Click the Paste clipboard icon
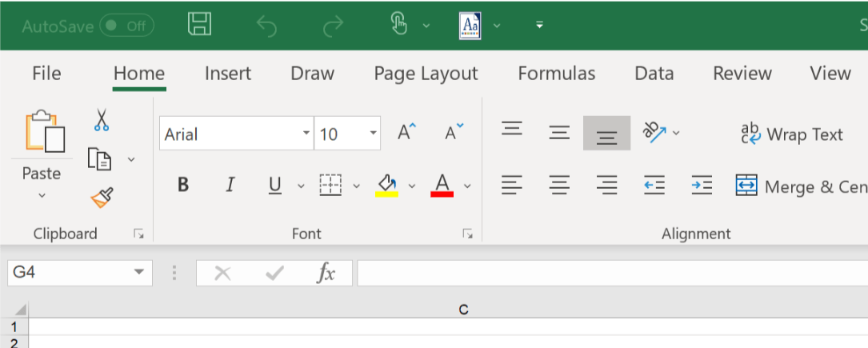The image size is (868, 348). 45,132
